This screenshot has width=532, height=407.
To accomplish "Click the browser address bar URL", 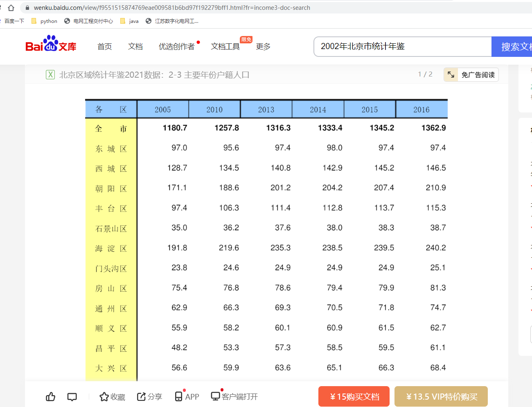I will pos(172,8).
